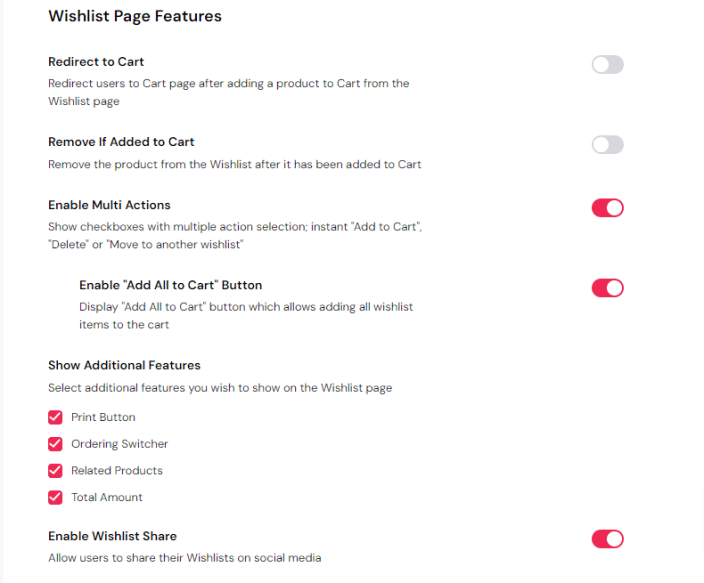704x583 pixels.
Task: Click the "Enable Wishlist Share" setting title
Action: click(x=112, y=536)
